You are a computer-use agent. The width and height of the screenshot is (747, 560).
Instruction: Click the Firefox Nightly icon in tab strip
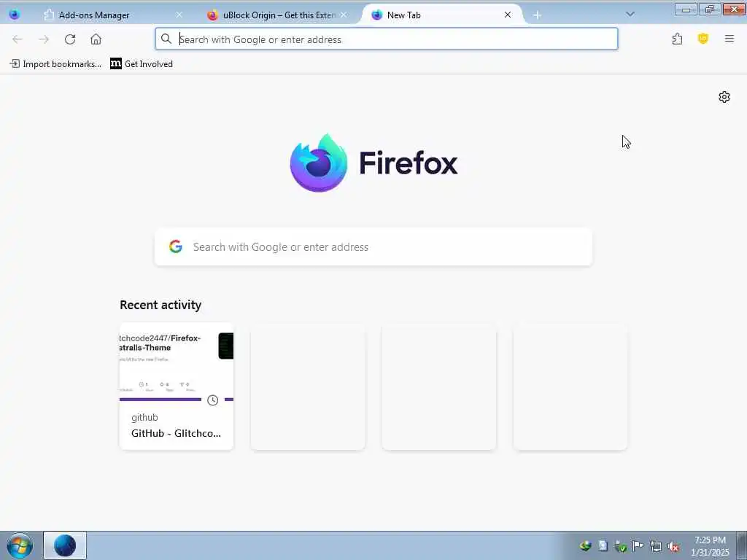(x=15, y=15)
